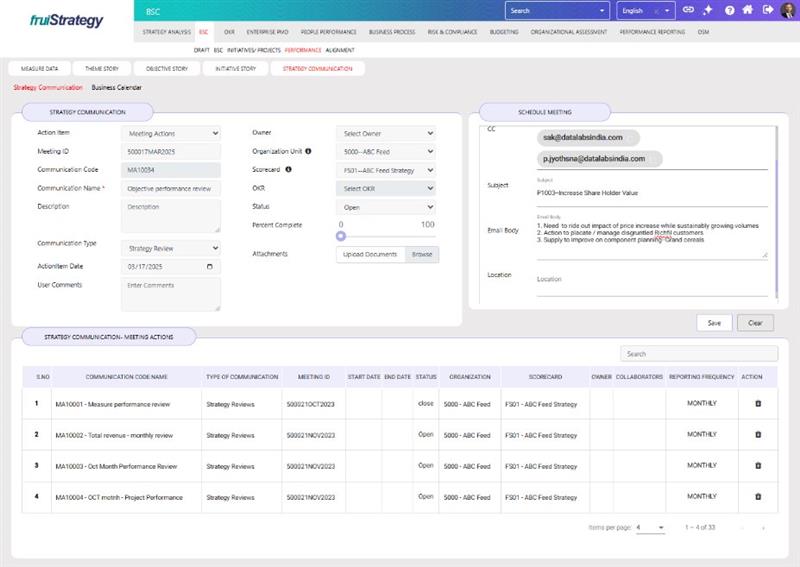Open the Items per page selector
This screenshot has height=567, width=800.
point(649,527)
